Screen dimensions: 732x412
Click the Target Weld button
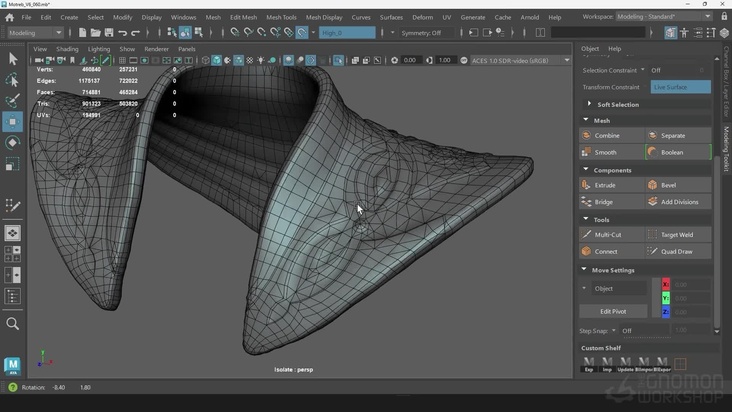click(x=678, y=235)
